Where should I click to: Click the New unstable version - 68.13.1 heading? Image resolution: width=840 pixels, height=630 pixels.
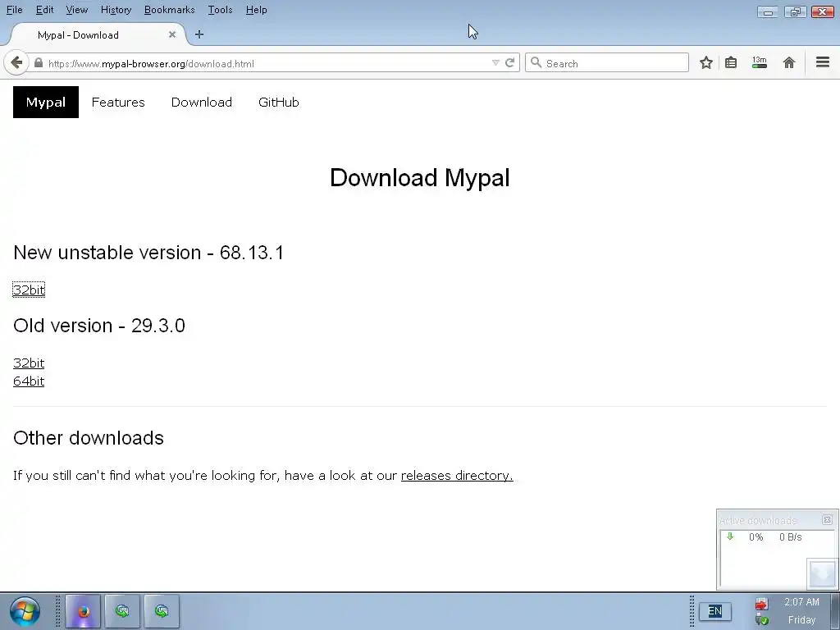148,253
